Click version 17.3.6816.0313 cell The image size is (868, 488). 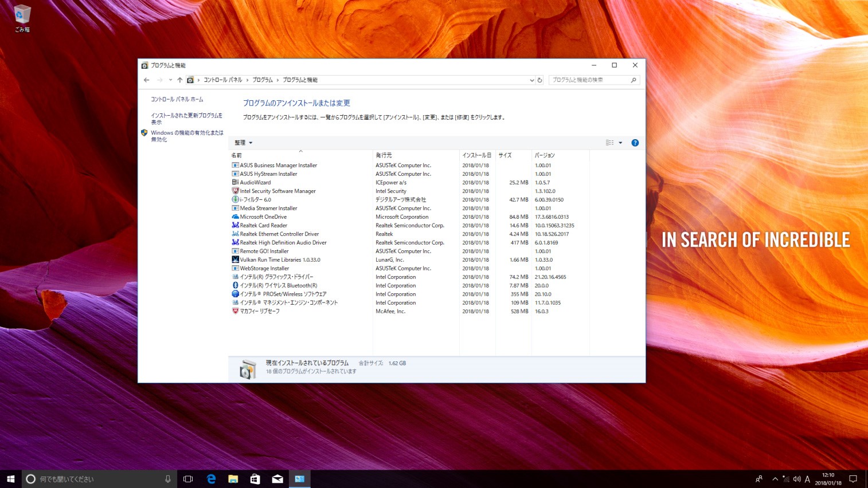click(552, 217)
